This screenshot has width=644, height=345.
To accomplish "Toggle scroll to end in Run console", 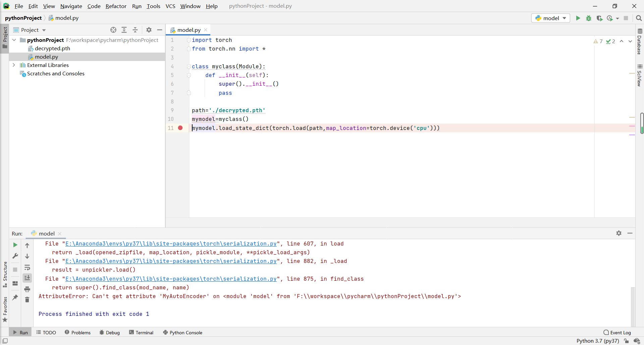I will [x=27, y=278].
